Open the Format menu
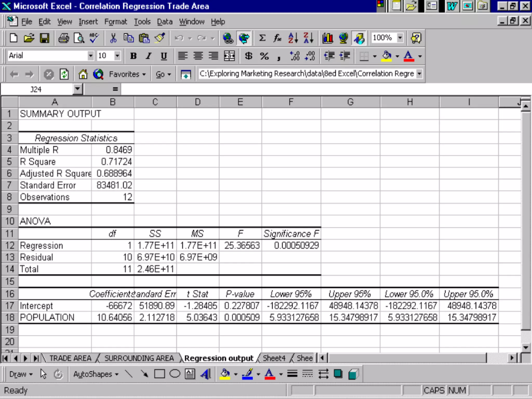 (116, 22)
